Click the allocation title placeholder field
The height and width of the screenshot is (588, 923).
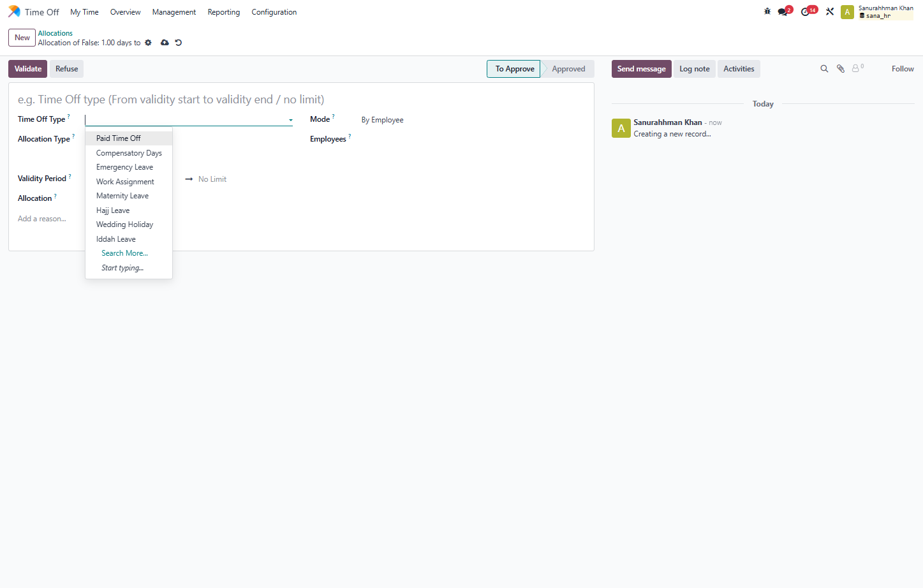(301, 99)
